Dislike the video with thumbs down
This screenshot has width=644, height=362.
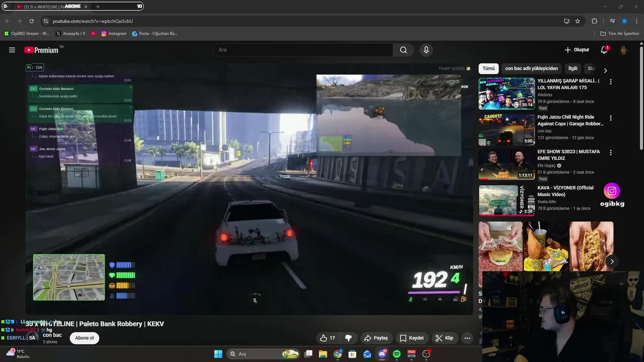348,338
